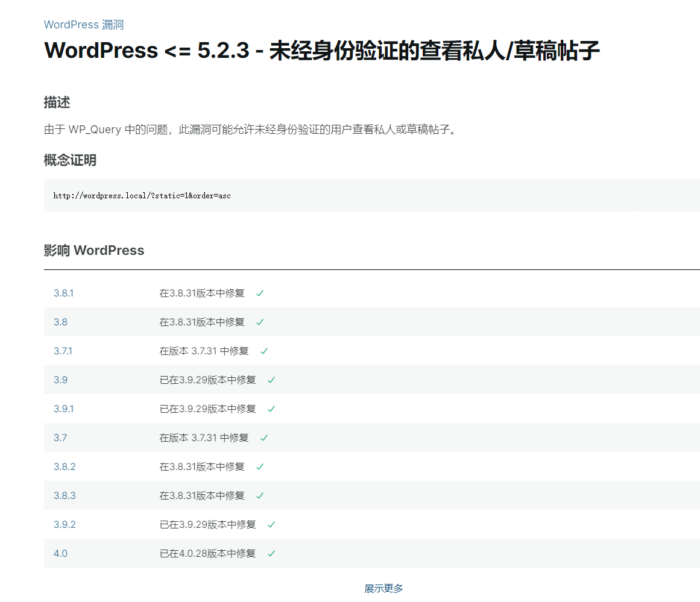Screen dimensions: 700x602
Task: Click the WP_Query description paragraph
Action: point(250,130)
